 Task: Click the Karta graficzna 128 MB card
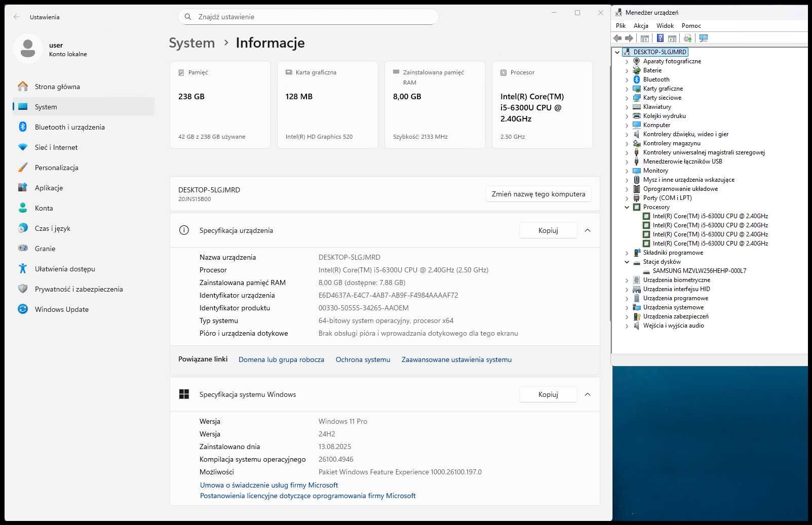pos(328,105)
